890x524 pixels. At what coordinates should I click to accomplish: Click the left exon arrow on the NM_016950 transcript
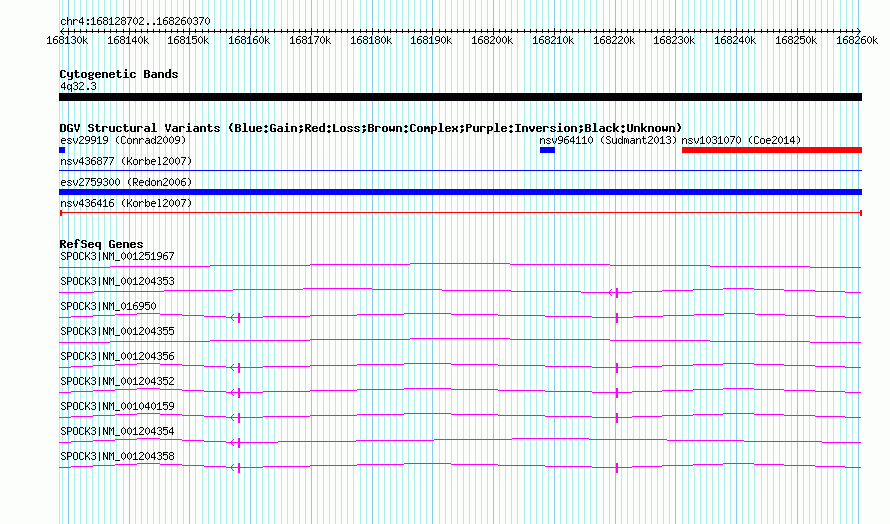(236, 318)
